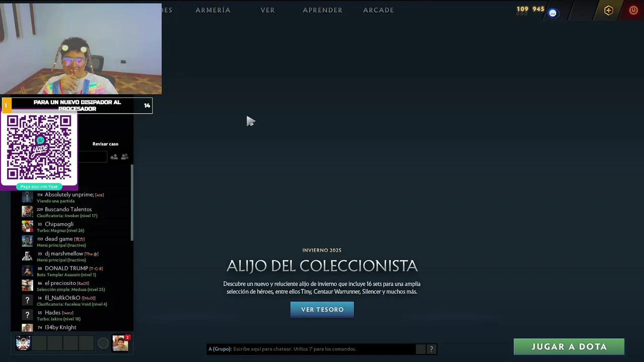
Task: Click the help question mark beside chat
Action: pyautogui.click(x=431, y=349)
